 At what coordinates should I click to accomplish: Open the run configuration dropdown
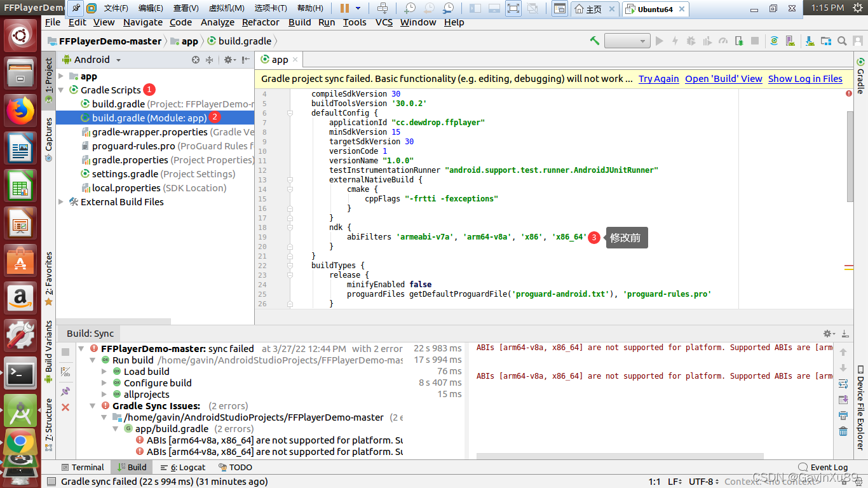[627, 41]
